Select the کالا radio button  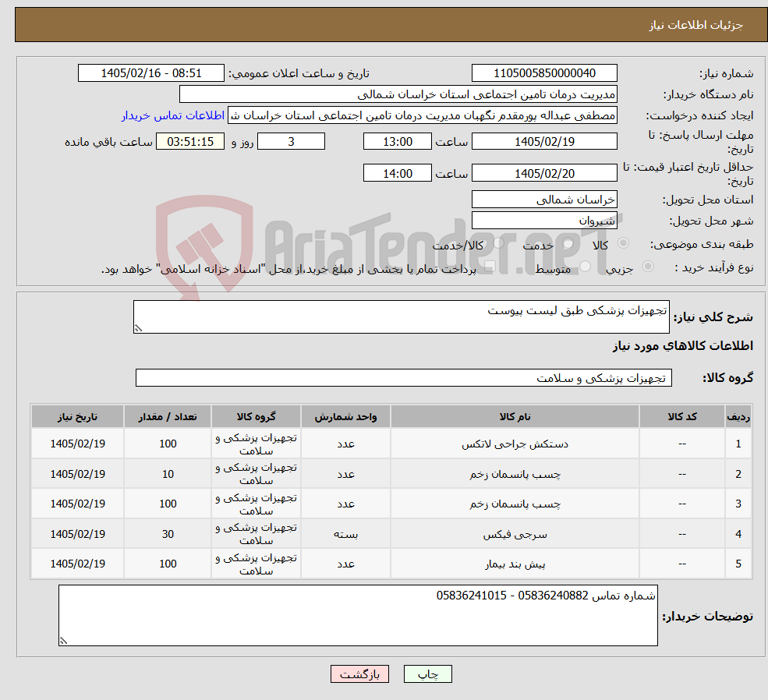tap(624, 242)
